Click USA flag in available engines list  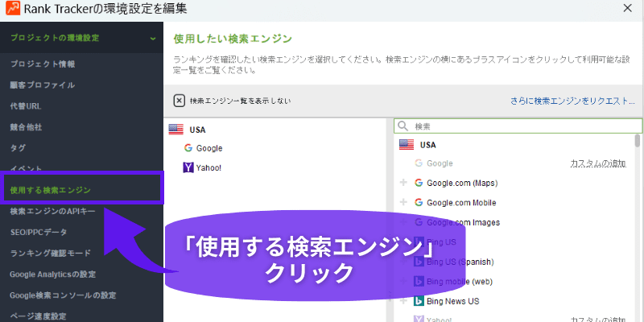[x=407, y=145]
